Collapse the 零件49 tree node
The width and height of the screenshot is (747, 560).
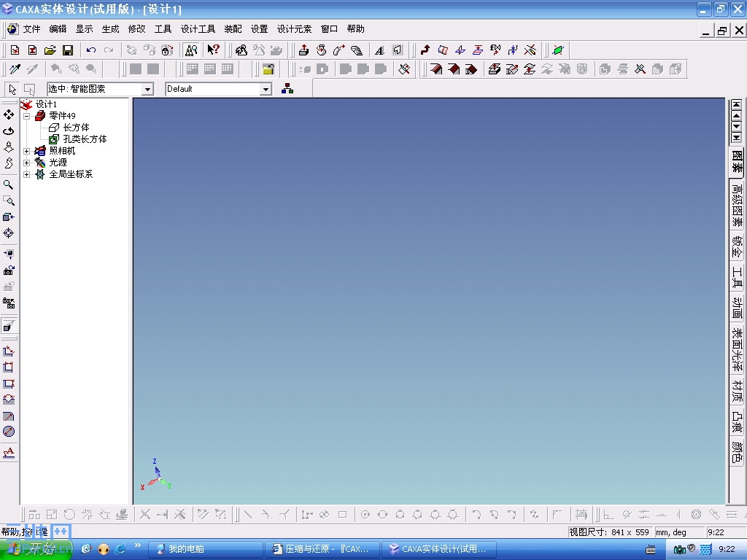[x=27, y=116]
